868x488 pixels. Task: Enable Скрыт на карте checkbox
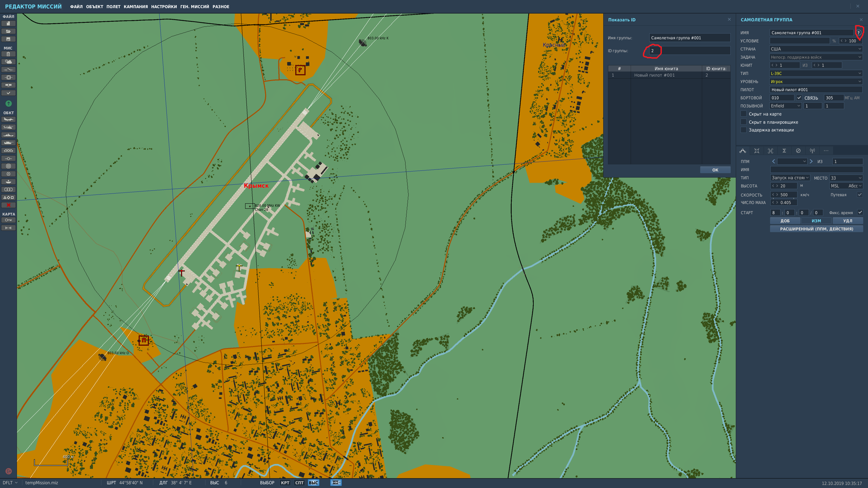[x=744, y=114]
